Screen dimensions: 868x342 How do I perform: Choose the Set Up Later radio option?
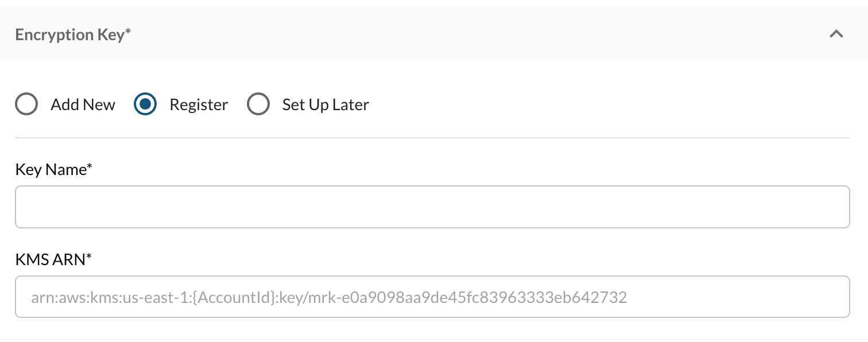pos(258,104)
